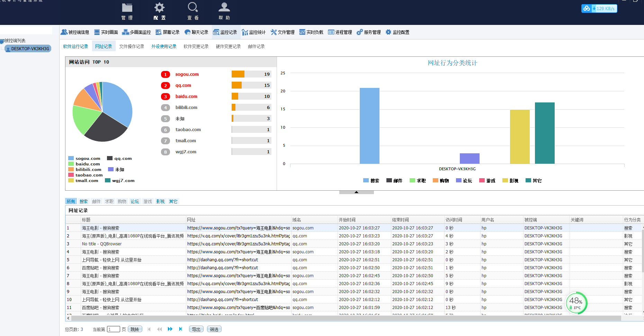Open 实时画面 in the toolbar

pyautogui.click(x=106, y=32)
